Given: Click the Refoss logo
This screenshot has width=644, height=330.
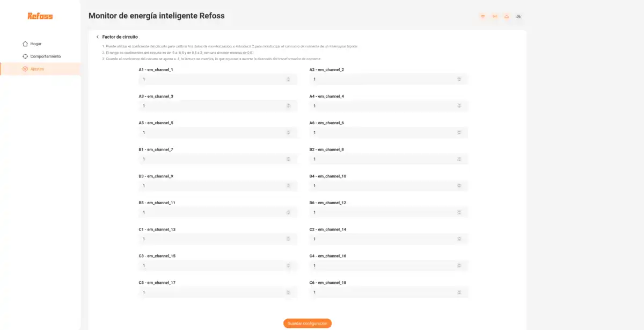Looking at the screenshot, I should click(40, 16).
